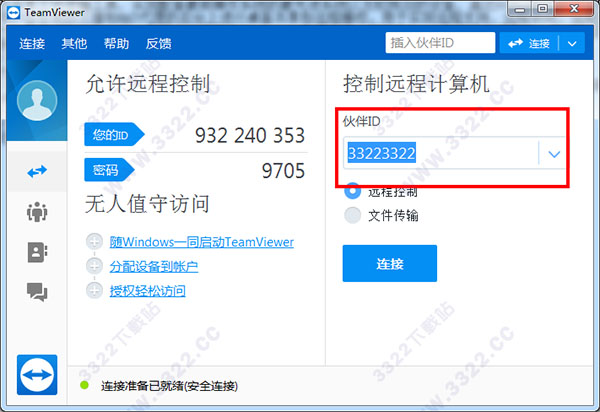Click the password value 9705
600x412 pixels.
(283, 171)
